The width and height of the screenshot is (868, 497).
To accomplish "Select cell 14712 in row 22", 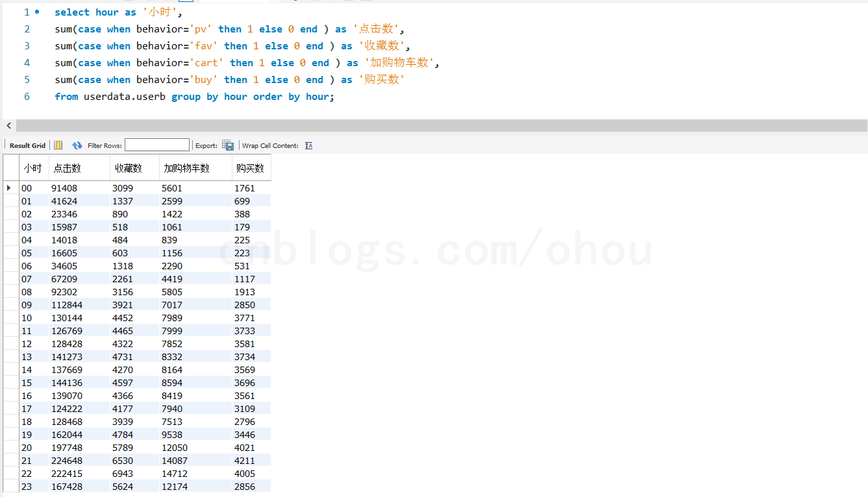I will [x=195, y=474].
